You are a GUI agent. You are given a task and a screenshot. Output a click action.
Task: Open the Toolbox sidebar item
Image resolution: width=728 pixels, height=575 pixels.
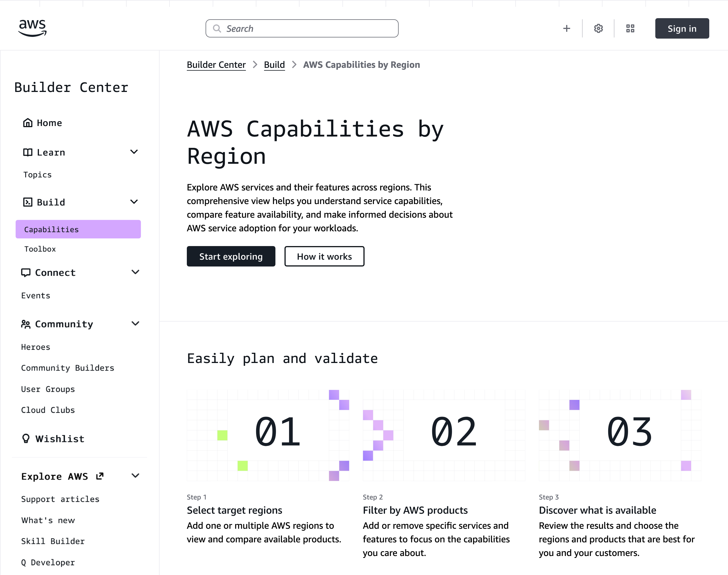(40, 249)
